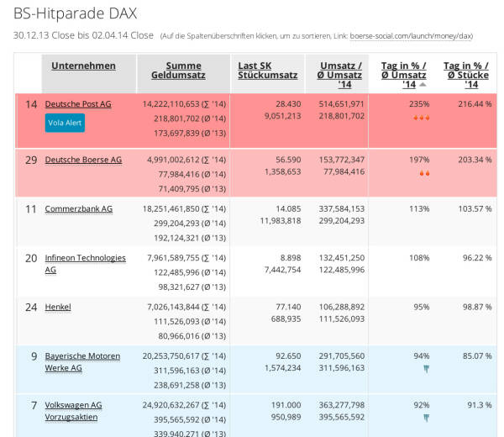This screenshot has height=437, width=504.
Task: Open the Deutsche Post AG link
Action: (x=78, y=104)
